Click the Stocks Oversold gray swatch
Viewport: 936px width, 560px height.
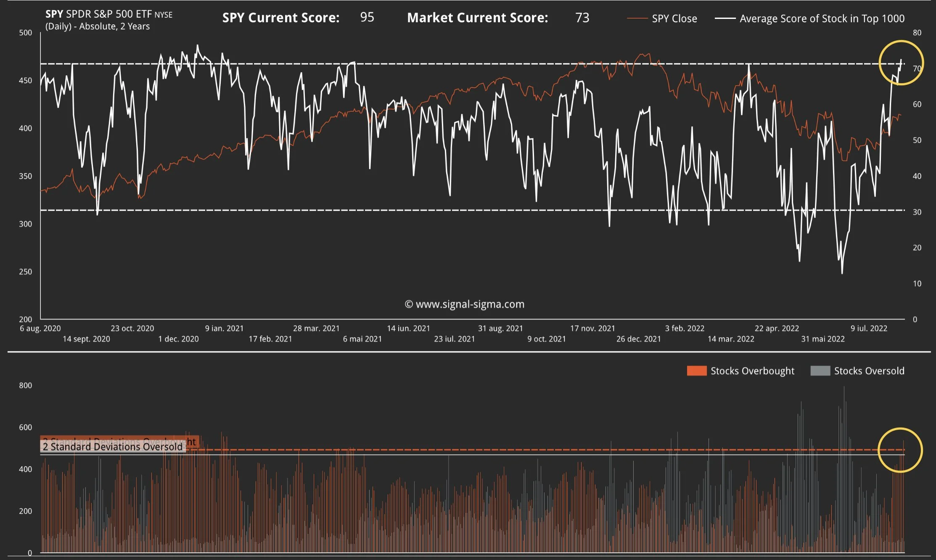(820, 371)
